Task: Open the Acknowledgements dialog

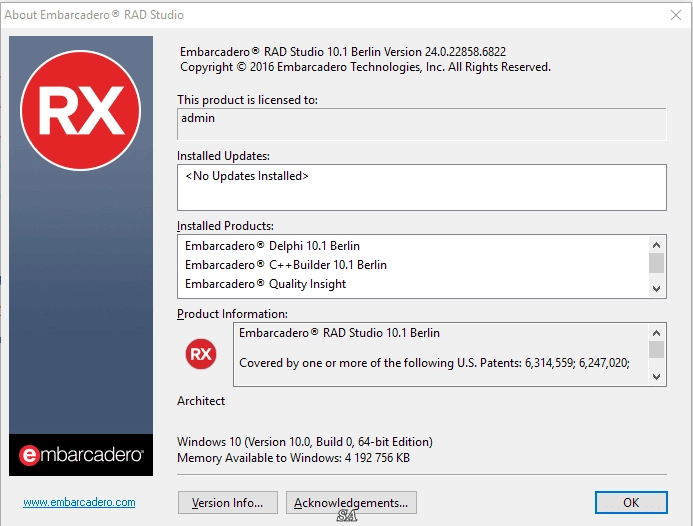Action: 351,503
